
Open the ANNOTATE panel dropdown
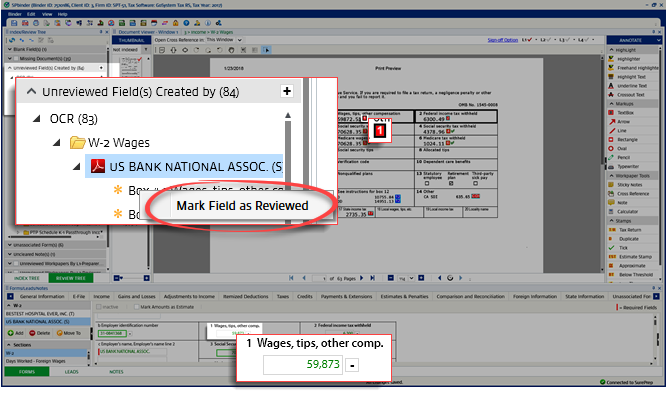[x=659, y=40]
